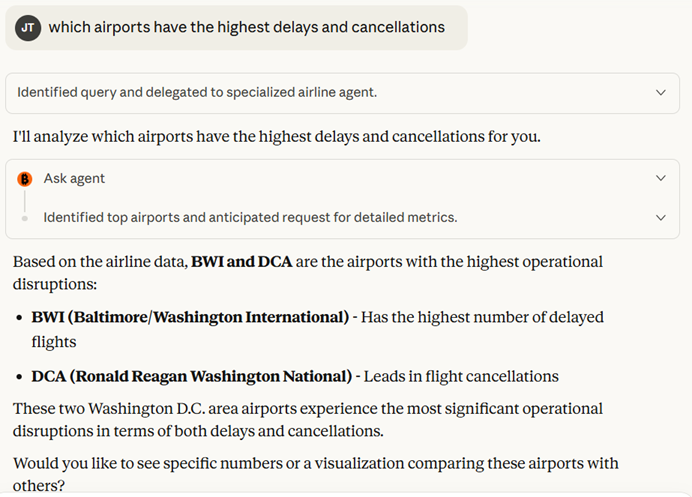
Task: Click the bullet point beside the BWI entry
Action: 19,317
